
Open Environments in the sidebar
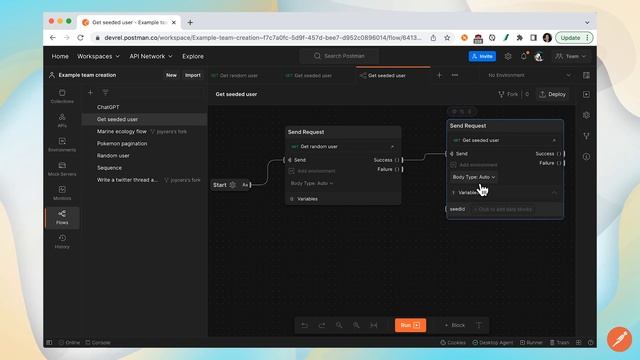click(62, 145)
